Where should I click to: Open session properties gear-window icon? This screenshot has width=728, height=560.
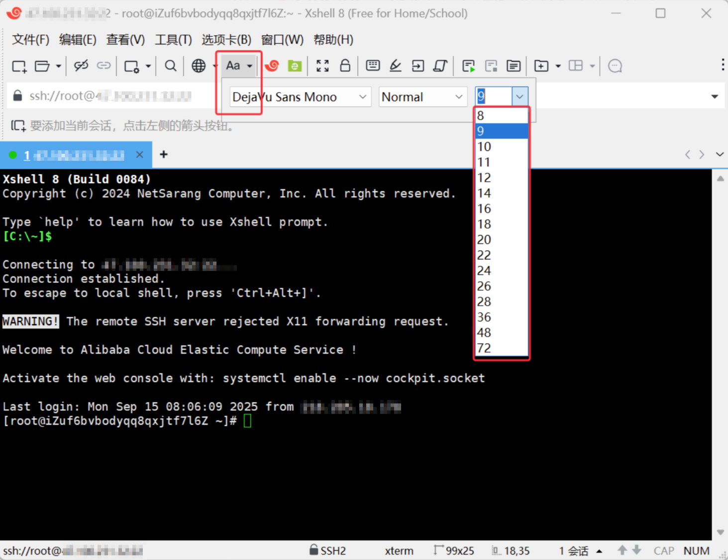pyautogui.click(x=132, y=66)
